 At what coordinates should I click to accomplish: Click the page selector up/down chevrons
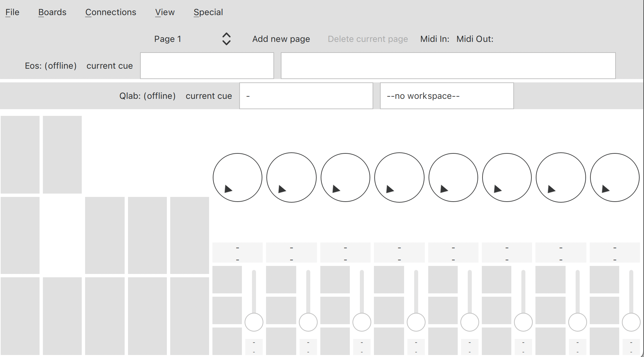coord(227,39)
